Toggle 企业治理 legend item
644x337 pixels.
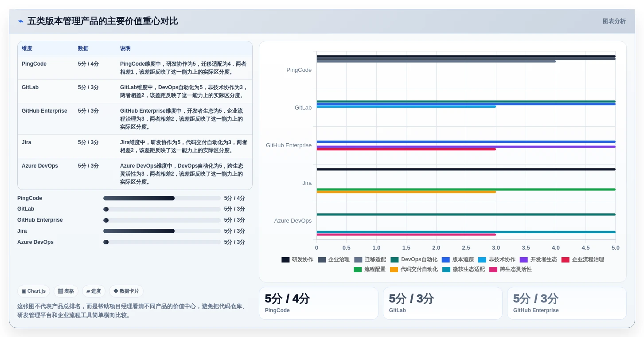(334, 260)
